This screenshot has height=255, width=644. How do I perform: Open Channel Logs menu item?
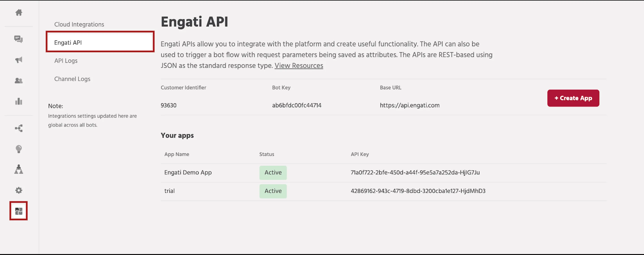click(72, 79)
